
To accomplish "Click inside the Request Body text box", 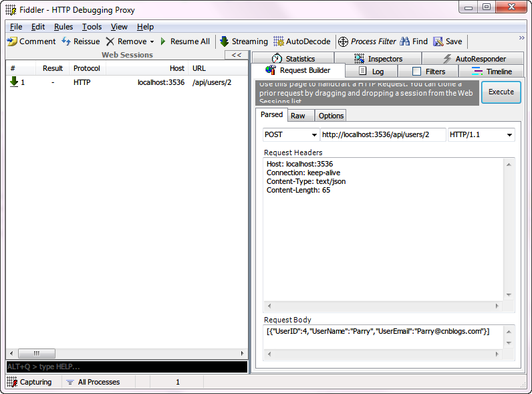I will pyautogui.click(x=384, y=337).
